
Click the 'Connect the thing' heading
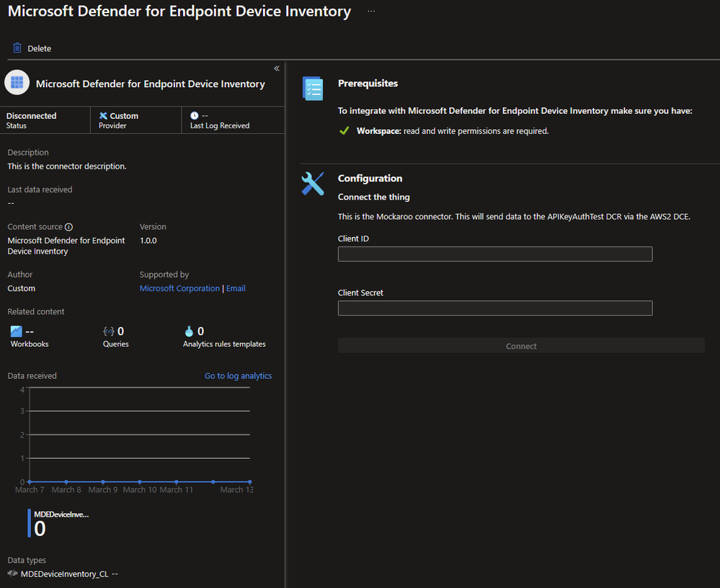pyautogui.click(x=374, y=197)
